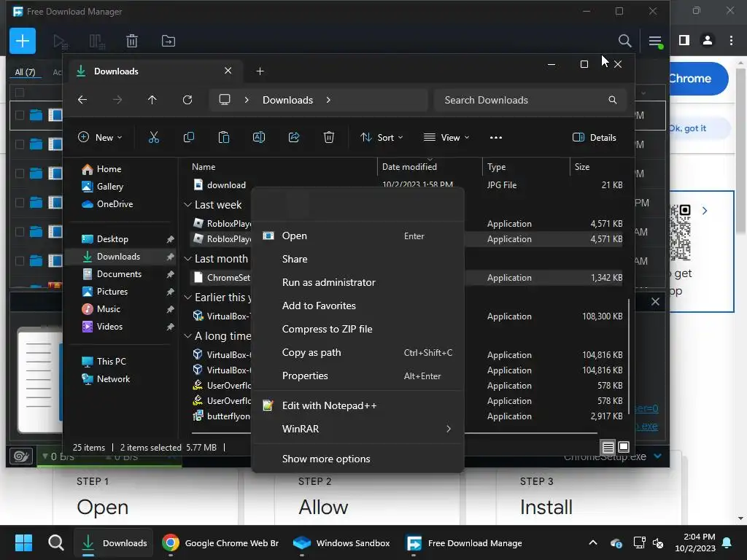Sort by the Size column header
The image size is (747, 560).
[x=598, y=167]
